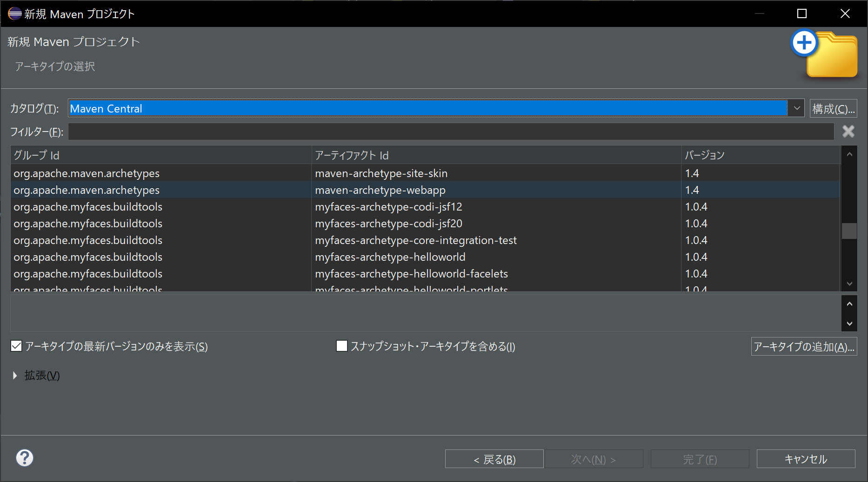Image resolution: width=868 pixels, height=482 pixels.
Task: Click the アーキタイプの追加(A)... button
Action: tap(804, 346)
